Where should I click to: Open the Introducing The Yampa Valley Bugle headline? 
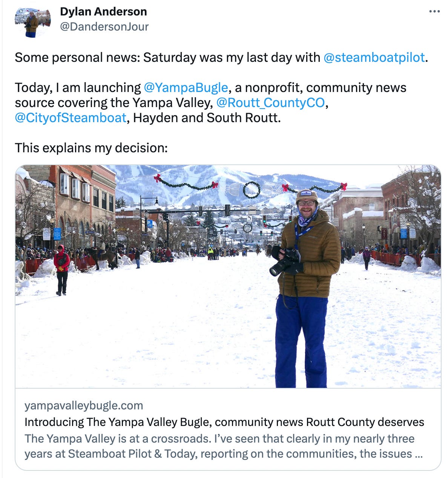[224, 422]
